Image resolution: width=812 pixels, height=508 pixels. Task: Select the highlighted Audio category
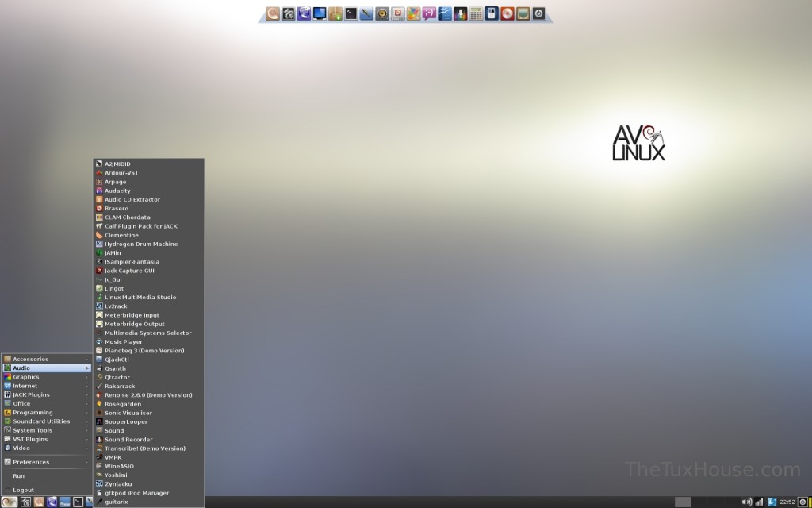point(47,368)
